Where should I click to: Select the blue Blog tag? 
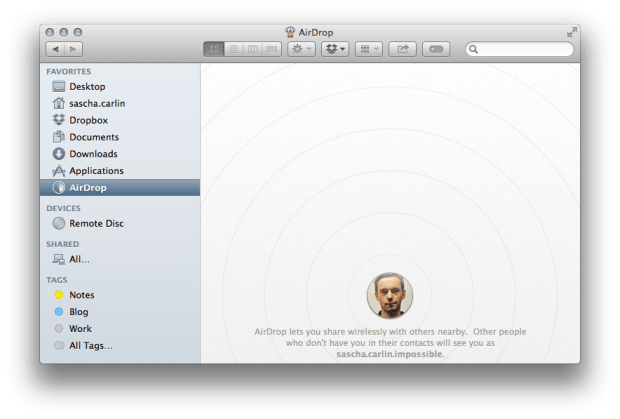120,312
